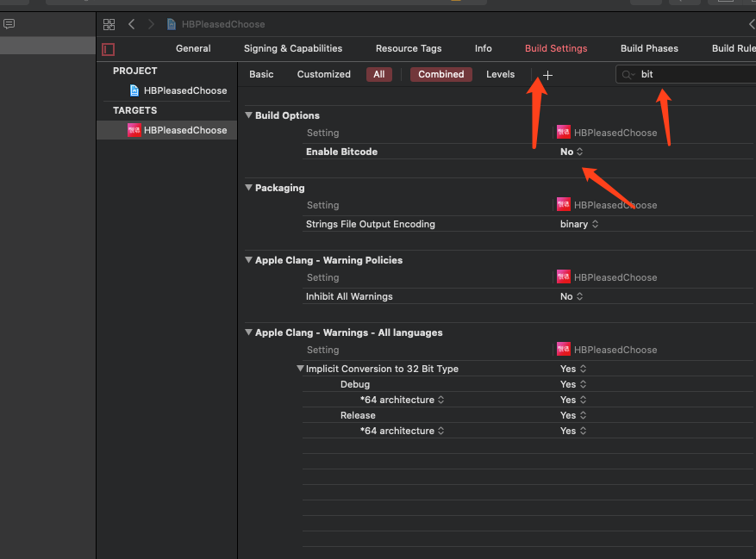
Task: Click the PROJECT heading in the sidebar
Action: [x=135, y=71]
